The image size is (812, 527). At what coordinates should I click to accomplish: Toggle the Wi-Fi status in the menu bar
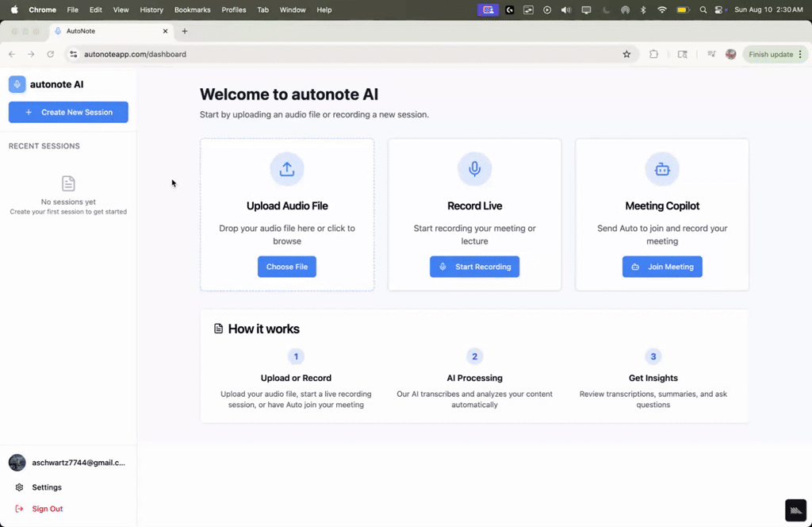662,10
